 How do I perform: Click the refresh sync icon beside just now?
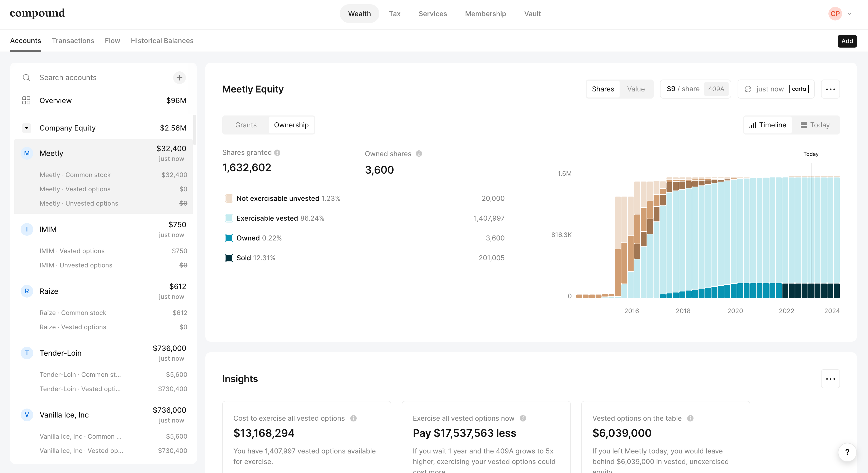[748, 89]
